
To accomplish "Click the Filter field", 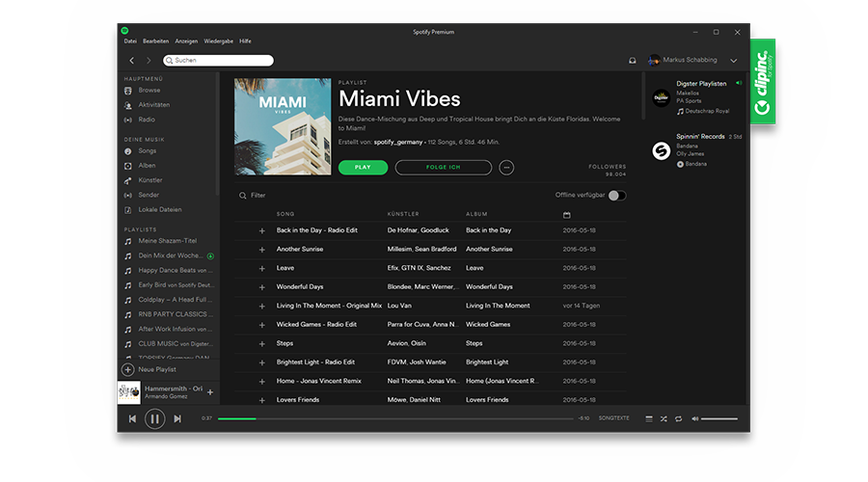I will 258,196.
